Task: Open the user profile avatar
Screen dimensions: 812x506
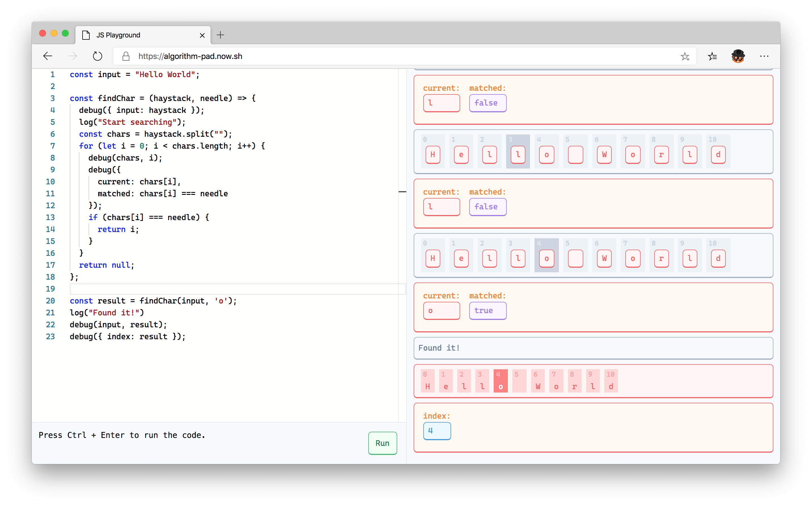Action: tap(738, 56)
